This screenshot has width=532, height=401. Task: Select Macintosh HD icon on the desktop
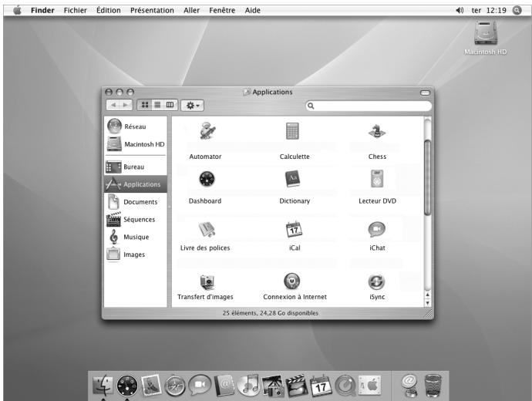click(x=485, y=33)
